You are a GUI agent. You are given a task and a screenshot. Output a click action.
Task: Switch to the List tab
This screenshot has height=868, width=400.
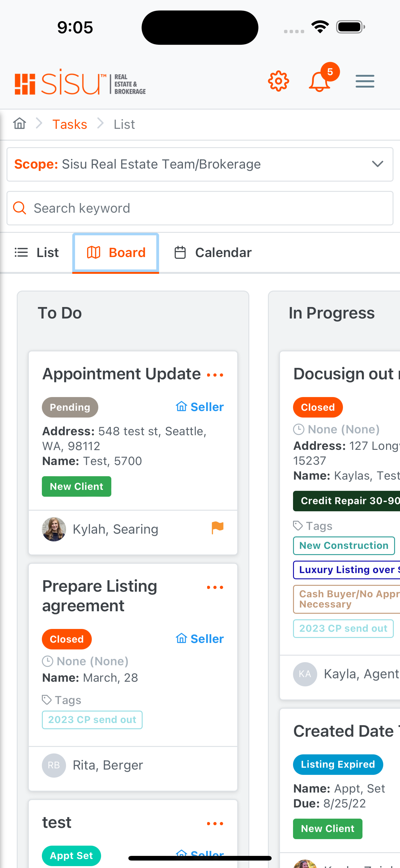tap(36, 253)
